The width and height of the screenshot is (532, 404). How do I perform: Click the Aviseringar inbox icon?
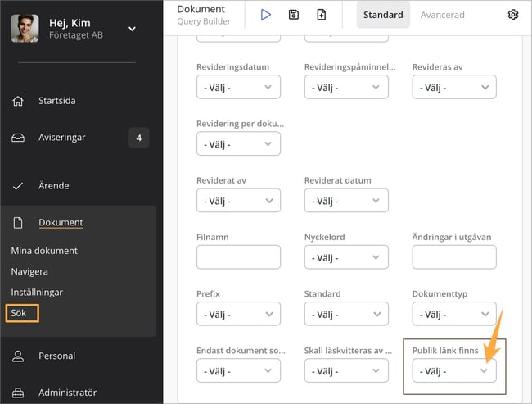(x=18, y=138)
